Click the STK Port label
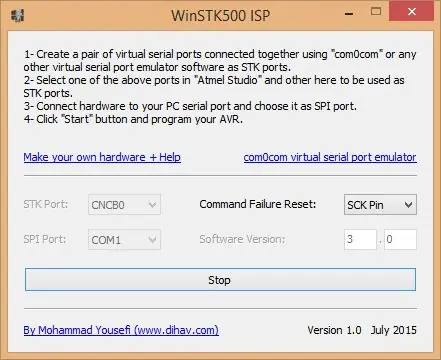Viewport: 441px width, 360px height. [x=46, y=204]
